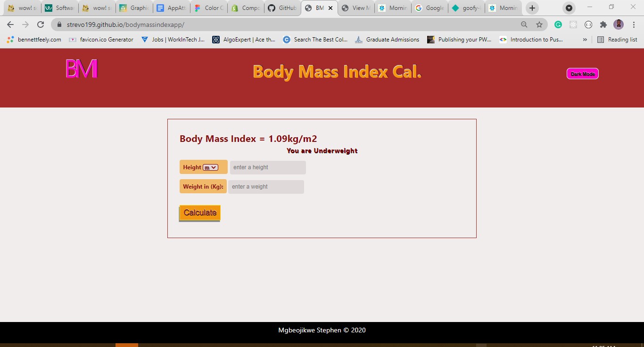Open the favicon.ico Generator bookmark
The height and width of the screenshot is (347, 644).
(x=101, y=40)
